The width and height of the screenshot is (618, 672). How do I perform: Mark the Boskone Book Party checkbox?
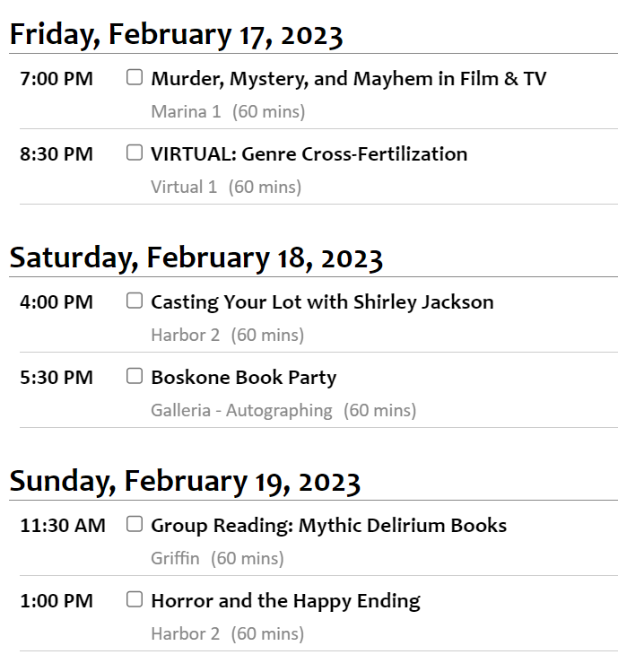(x=135, y=376)
